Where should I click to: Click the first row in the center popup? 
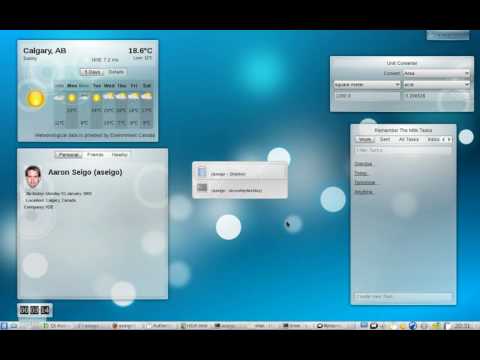click(x=240, y=172)
